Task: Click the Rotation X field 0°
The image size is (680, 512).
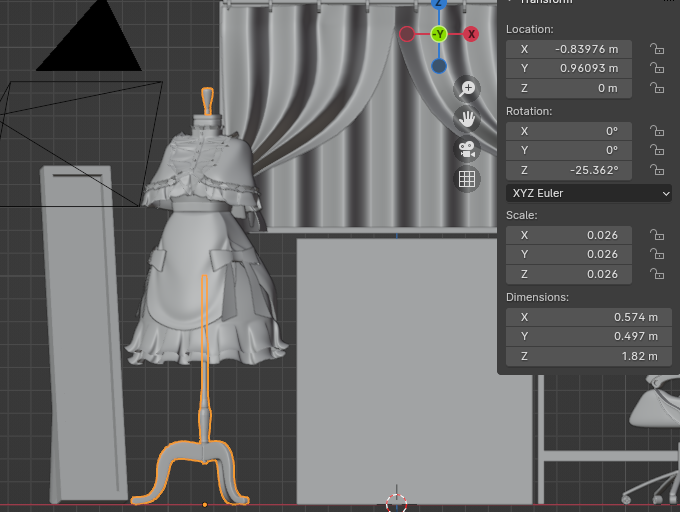Action: point(569,131)
